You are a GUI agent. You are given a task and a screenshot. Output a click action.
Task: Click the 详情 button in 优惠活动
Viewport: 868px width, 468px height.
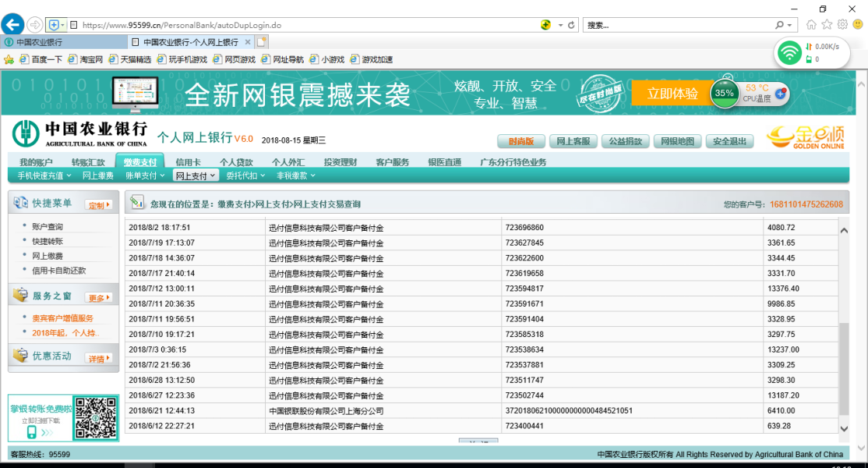(98, 358)
